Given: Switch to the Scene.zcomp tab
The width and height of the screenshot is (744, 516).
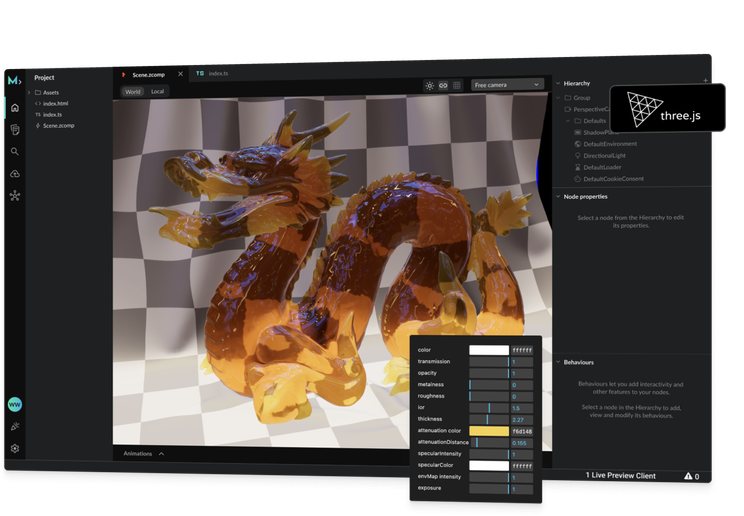Looking at the screenshot, I should (x=149, y=75).
